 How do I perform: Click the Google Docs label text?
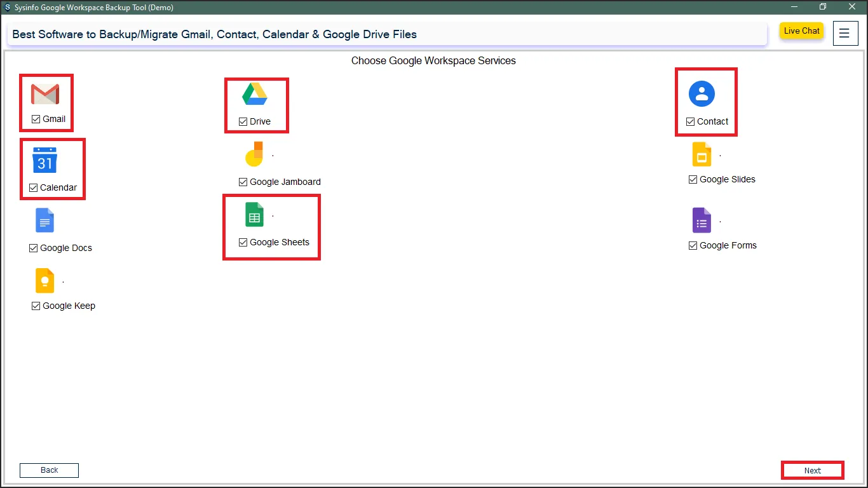(66, 248)
